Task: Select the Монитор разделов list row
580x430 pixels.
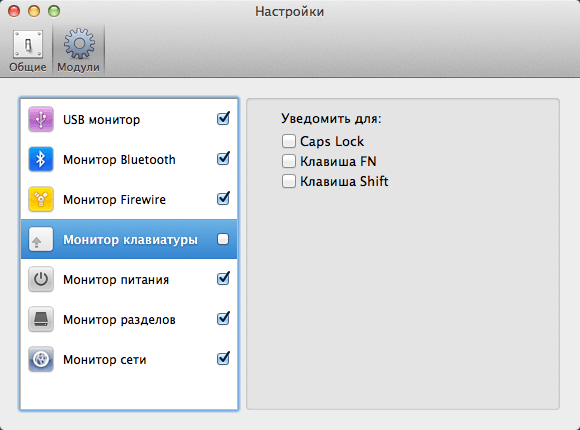Action: click(129, 319)
